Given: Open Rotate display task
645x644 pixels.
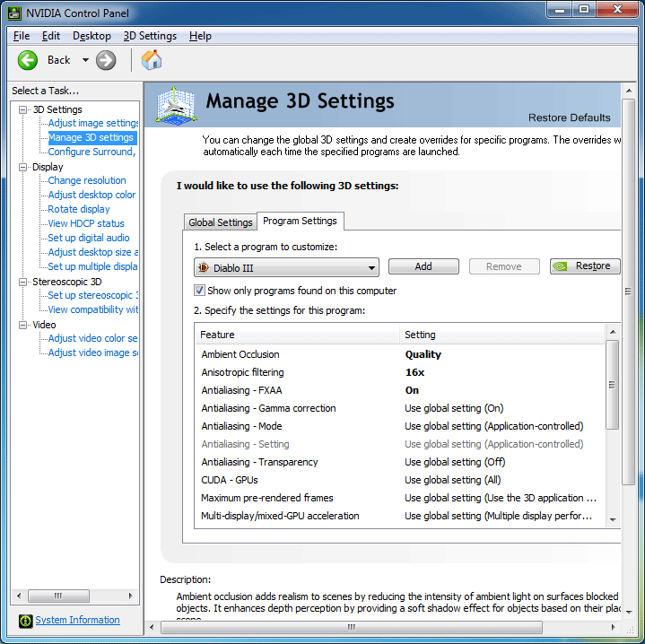Looking at the screenshot, I should point(79,209).
